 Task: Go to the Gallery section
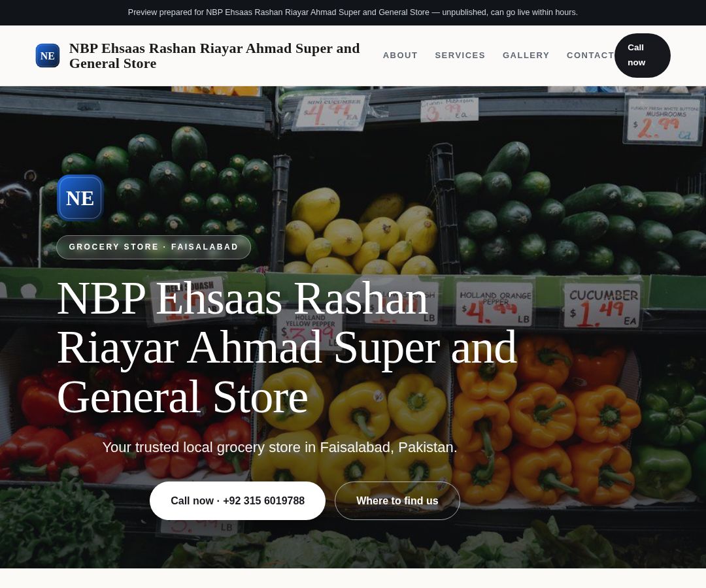coord(526,56)
